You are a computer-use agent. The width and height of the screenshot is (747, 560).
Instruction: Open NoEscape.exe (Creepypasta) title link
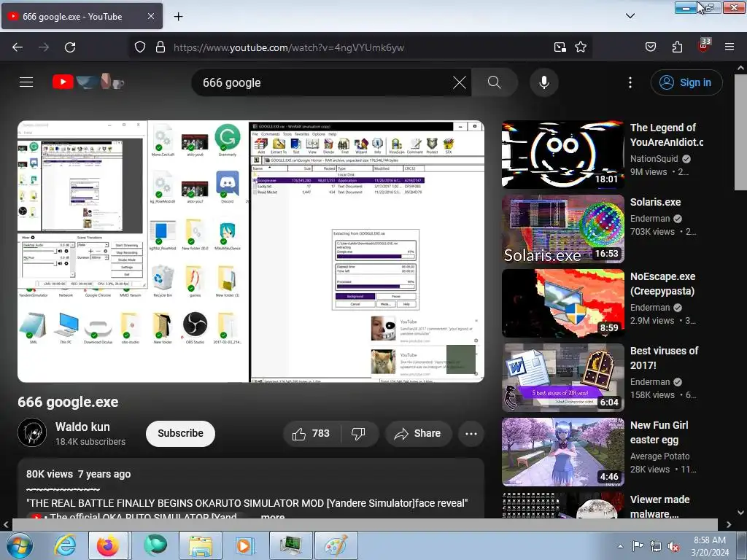pyautogui.click(x=662, y=284)
